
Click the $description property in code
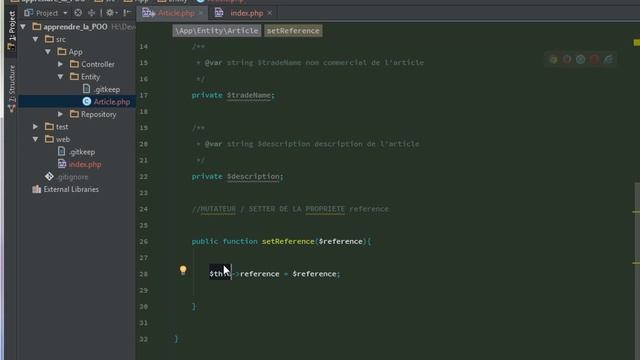(253, 176)
